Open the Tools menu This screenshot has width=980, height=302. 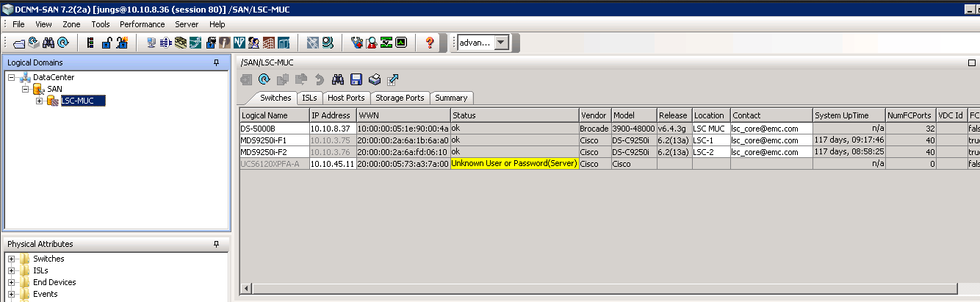[x=101, y=24]
